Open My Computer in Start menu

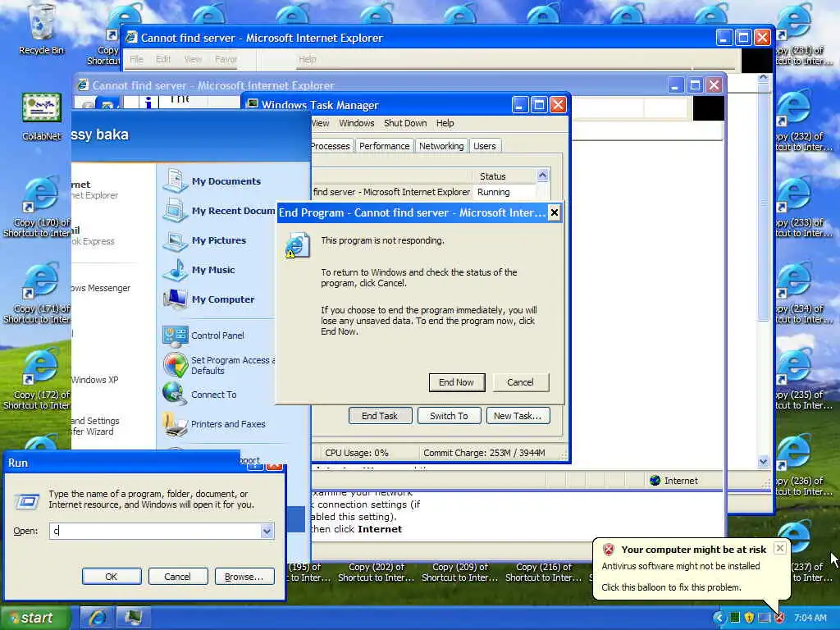pyautogui.click(x=209, y=299)
